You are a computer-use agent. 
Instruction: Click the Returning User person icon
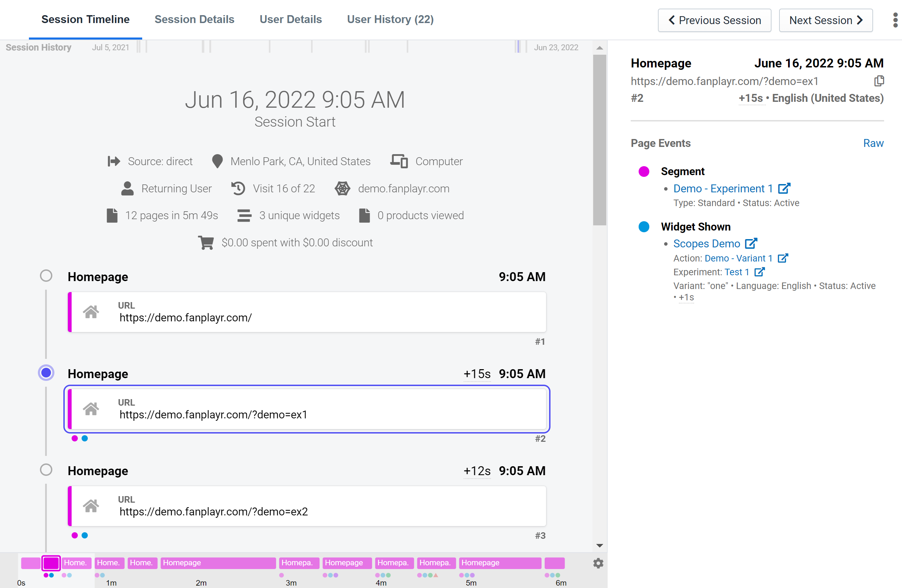(x=127, y=188)
